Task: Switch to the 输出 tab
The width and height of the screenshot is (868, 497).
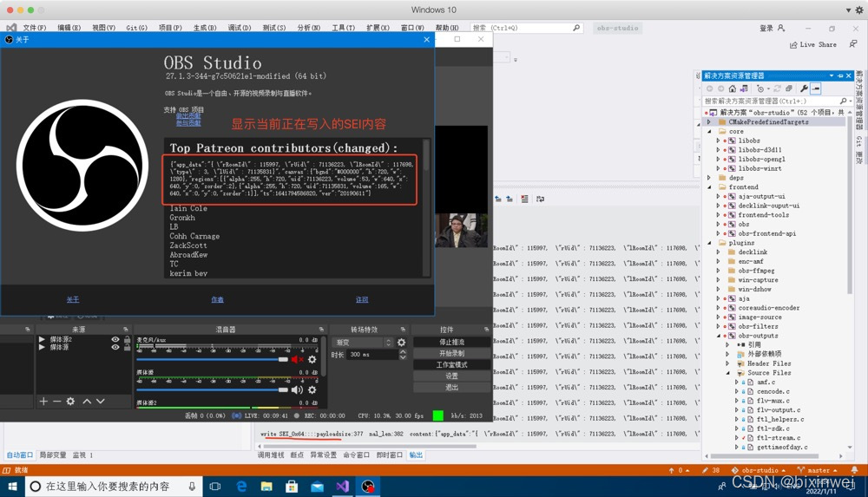Action: point(416,455)
